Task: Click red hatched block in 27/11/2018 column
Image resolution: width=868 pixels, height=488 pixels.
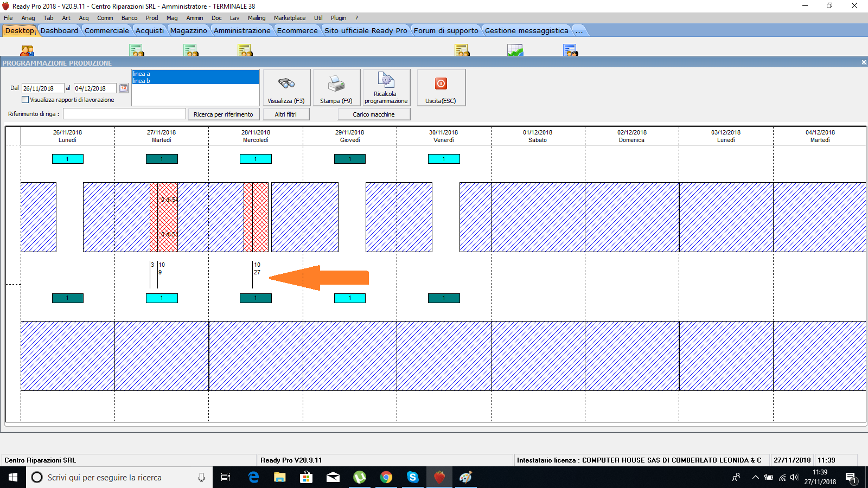Action: click(164, 217)
